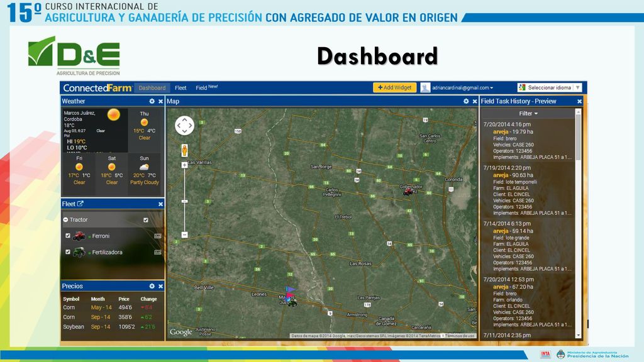Close the Weather widget

160,101
